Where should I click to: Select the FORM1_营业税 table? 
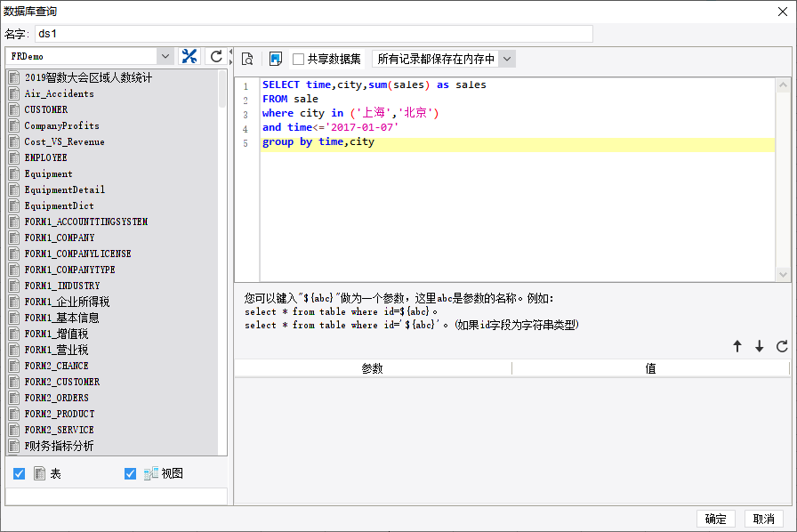tap(56, 350)
